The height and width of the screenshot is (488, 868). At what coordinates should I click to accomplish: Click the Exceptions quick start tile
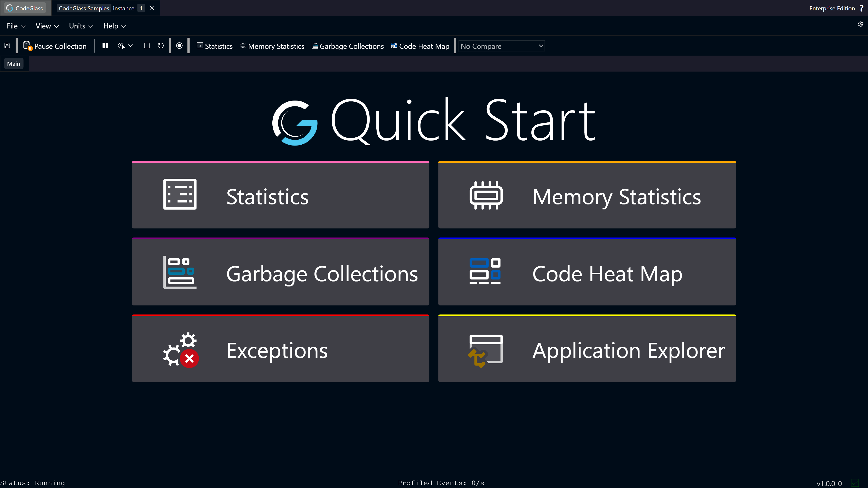pos(281,349)
